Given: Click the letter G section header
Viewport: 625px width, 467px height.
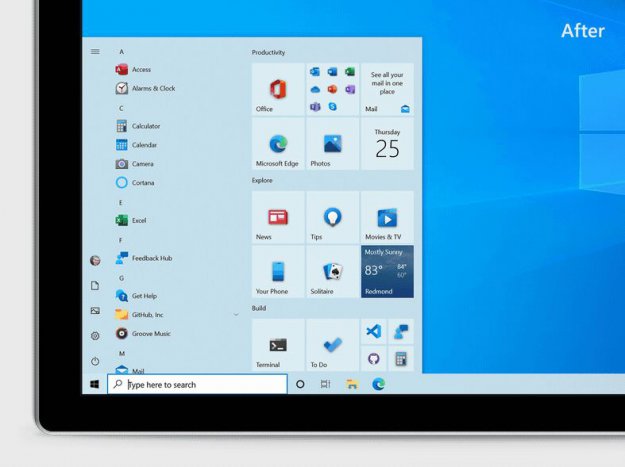Looking at the screenshot, I should coord(121,278).
